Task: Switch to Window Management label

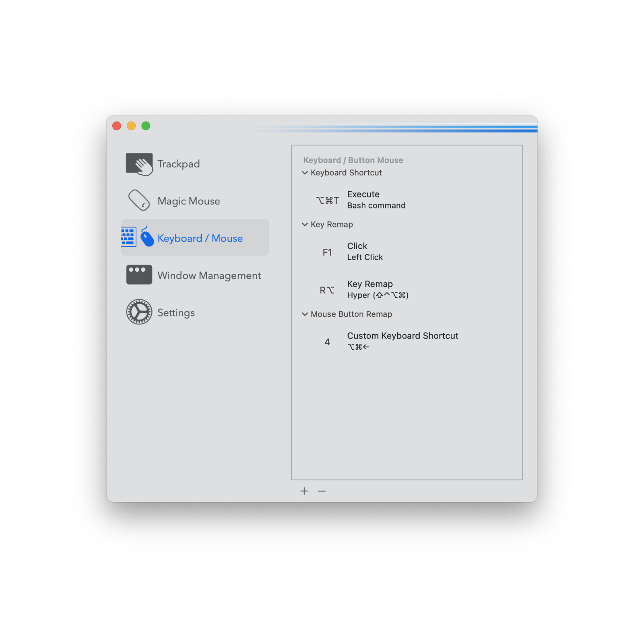Action: (209, 276)
